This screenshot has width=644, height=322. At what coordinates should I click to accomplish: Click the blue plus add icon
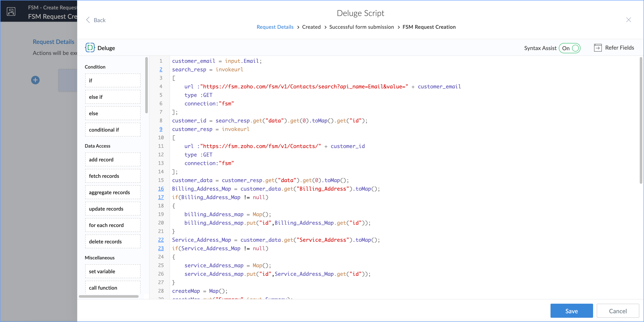click(35, 80)
